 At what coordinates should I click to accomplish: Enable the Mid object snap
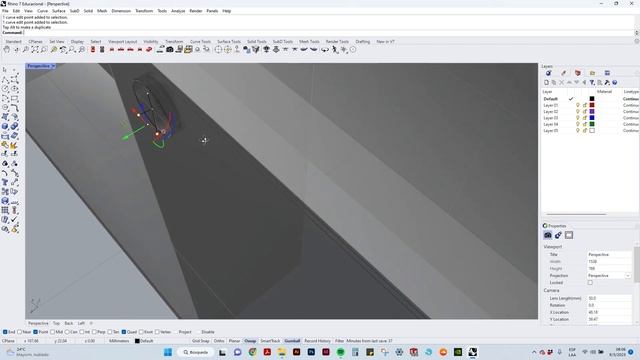click(x=52, y=332)
